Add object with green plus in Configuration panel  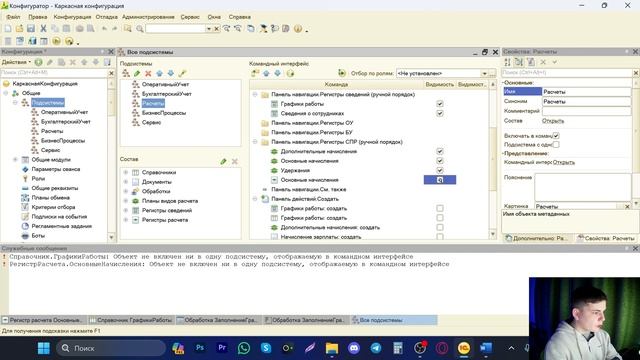point(38,62)
